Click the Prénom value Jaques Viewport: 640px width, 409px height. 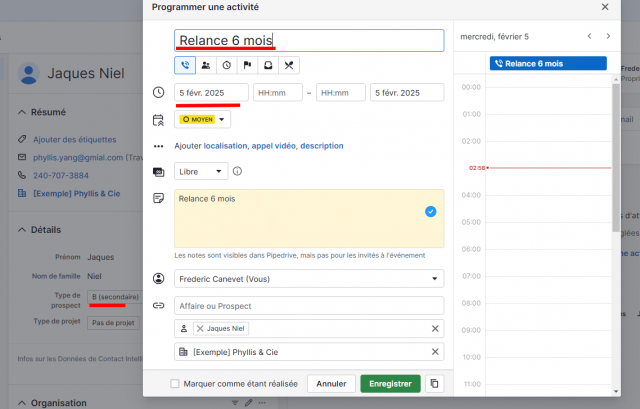pyautogui.click(x=100, y=257)
